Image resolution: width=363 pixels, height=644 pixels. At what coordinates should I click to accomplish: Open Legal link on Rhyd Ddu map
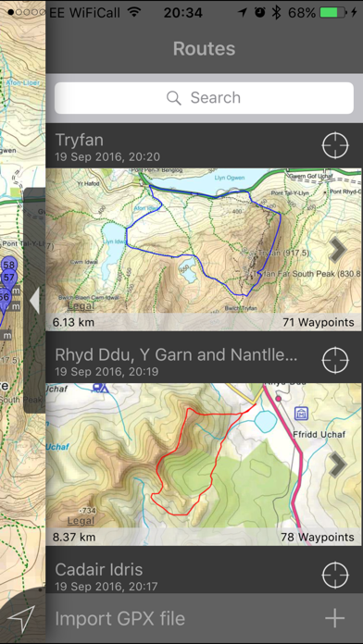(81, 521)
